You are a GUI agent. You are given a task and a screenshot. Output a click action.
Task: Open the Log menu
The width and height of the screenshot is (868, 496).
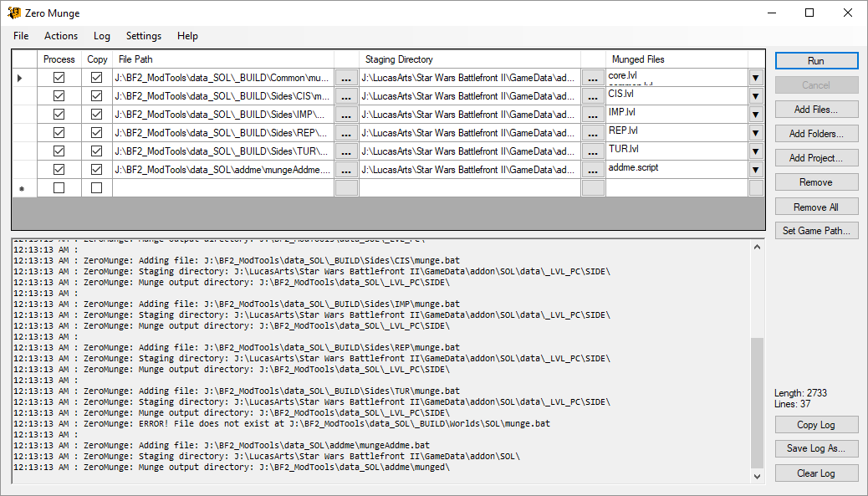point(102,36)
